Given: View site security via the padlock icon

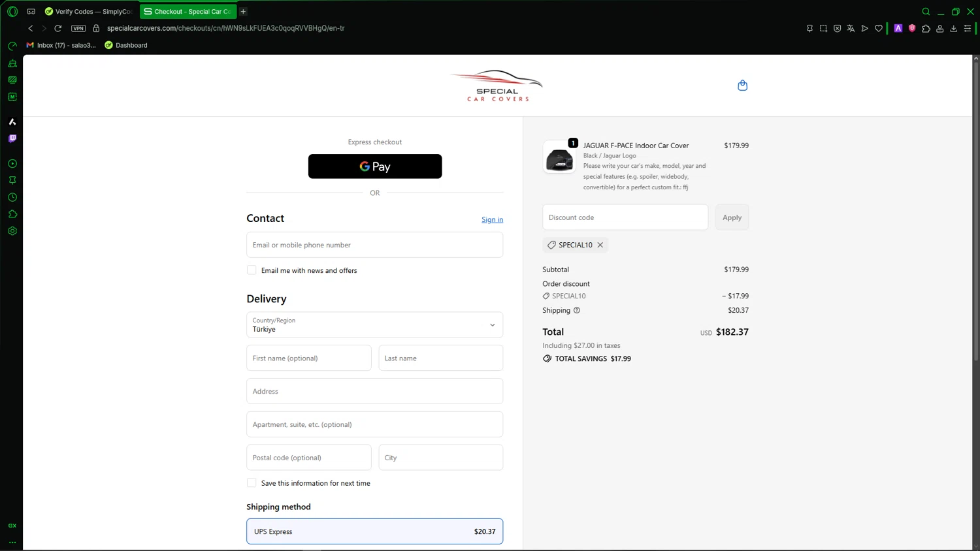Looking at the screenshot, I should point(96,28).
